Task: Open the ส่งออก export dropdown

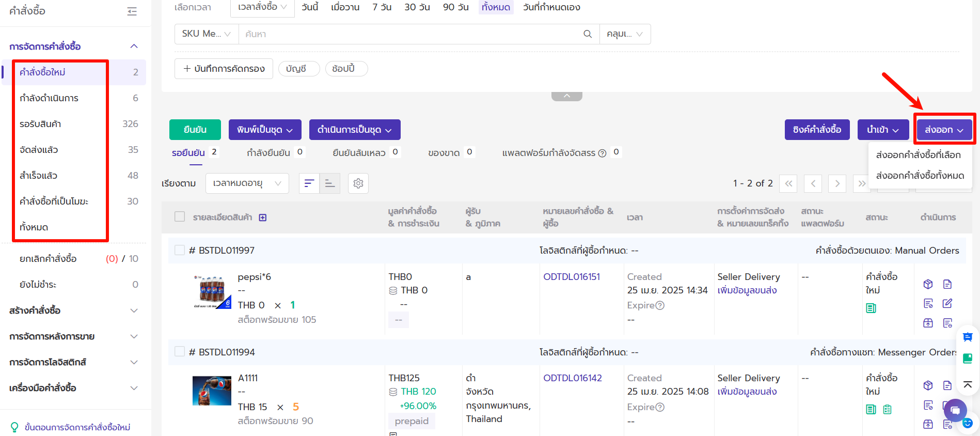Action: 944,130
